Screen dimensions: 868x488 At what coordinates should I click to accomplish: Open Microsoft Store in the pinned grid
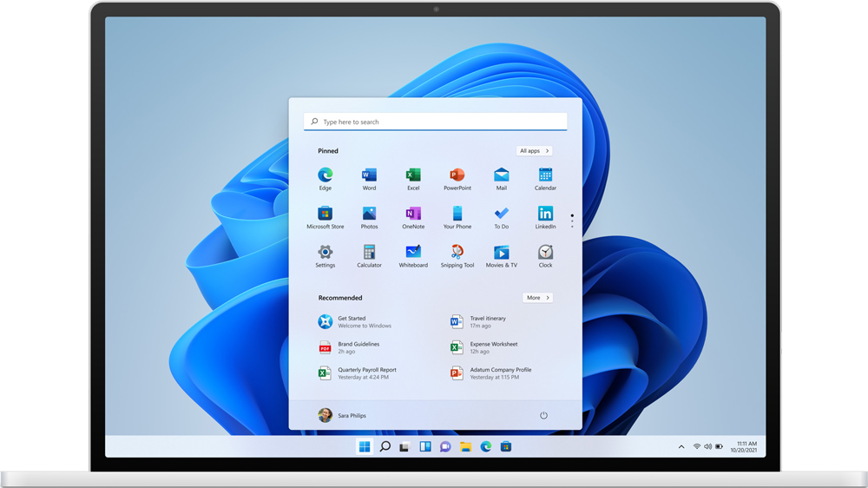[325, 218]
